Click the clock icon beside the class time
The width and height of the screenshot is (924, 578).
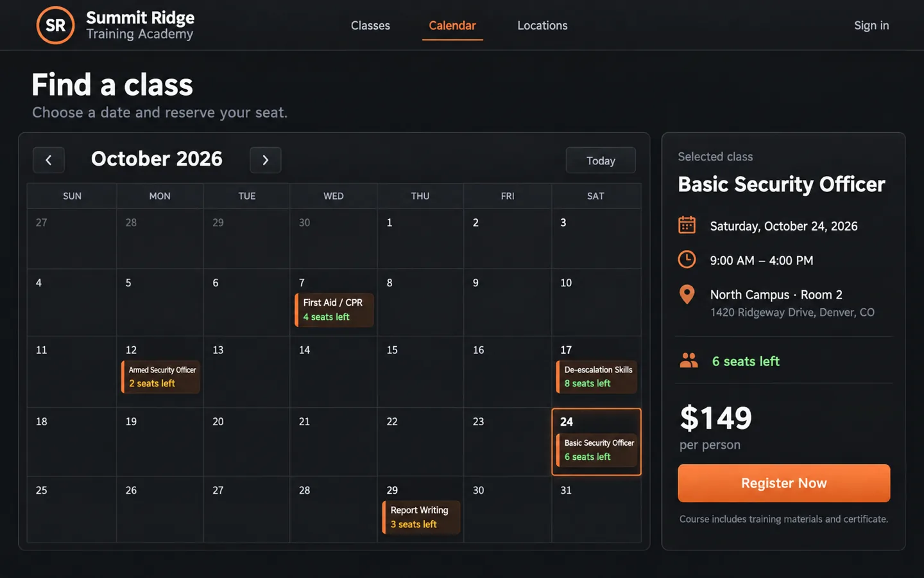(687, 259)
